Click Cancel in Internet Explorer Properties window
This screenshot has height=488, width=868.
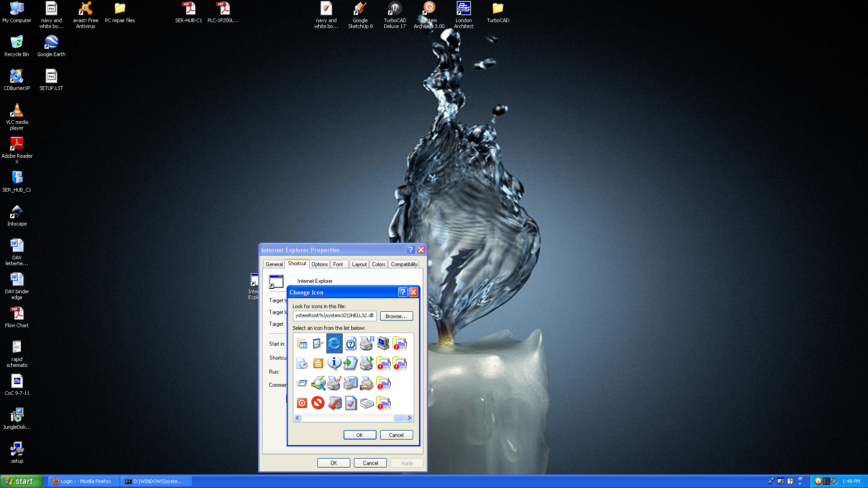(x=370, y=463)
